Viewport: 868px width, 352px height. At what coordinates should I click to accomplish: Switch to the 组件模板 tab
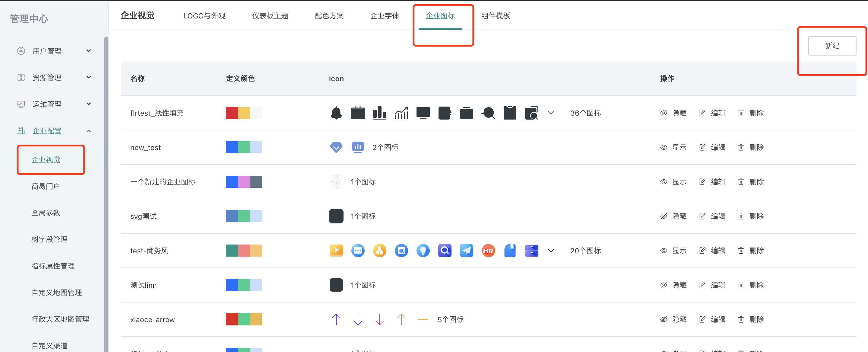click(x=495, y=15)
